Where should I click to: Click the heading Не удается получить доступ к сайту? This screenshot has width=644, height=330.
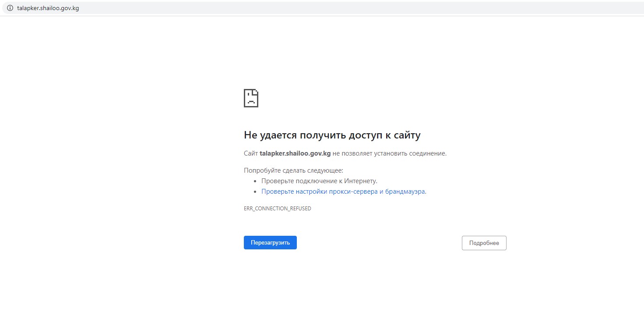332,135
